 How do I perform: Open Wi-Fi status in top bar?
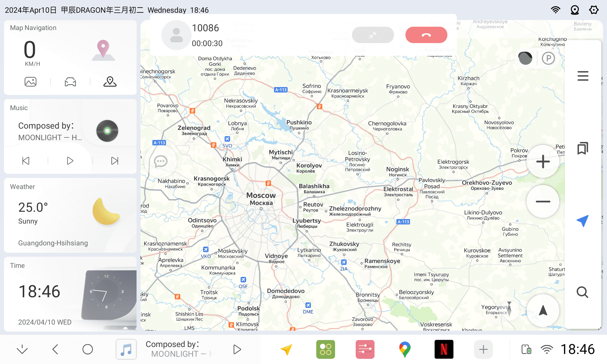click(x=555, y=10)
